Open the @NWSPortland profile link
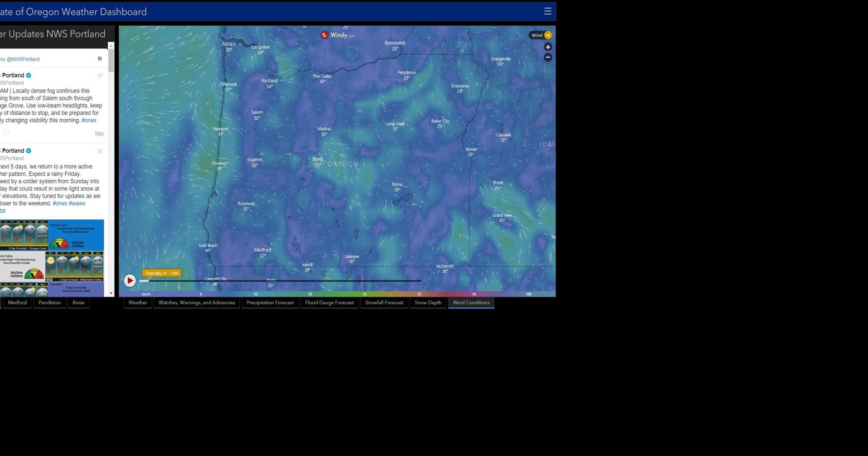868x456 pixels. 23,59
